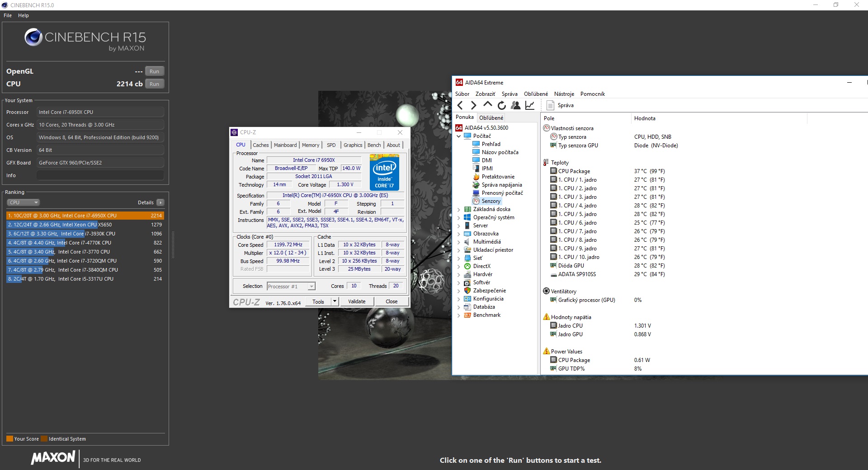Switch to CPU-Z SPD tab
This screenshot has height=470, width=868.
coord(331,145)
